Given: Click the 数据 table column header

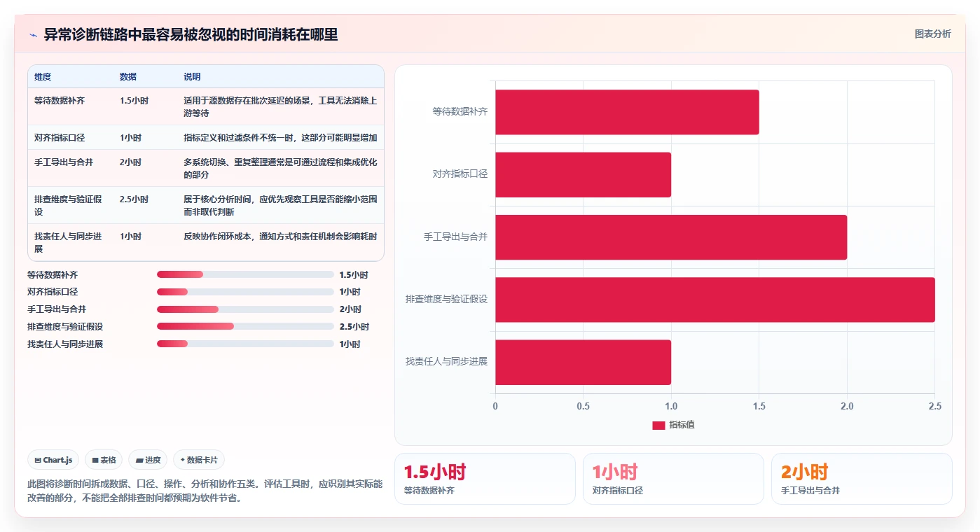Looking at the screenshot, I should click(x=128, y=76).
